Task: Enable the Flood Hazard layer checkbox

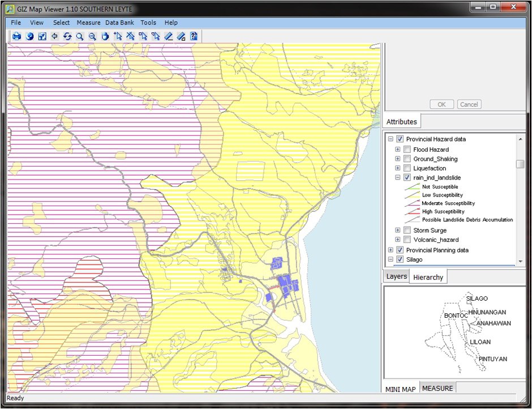Action: point(407,150)
